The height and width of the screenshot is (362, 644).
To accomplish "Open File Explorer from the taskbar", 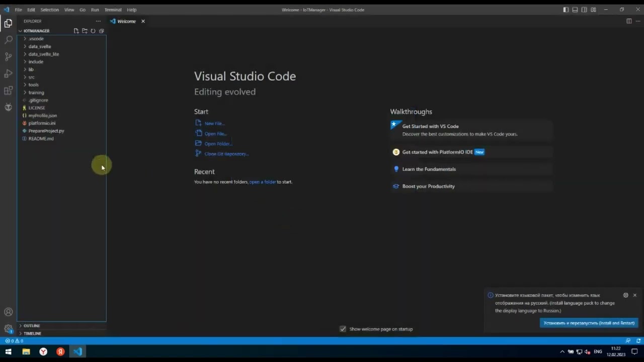I will tap(26, 352).
